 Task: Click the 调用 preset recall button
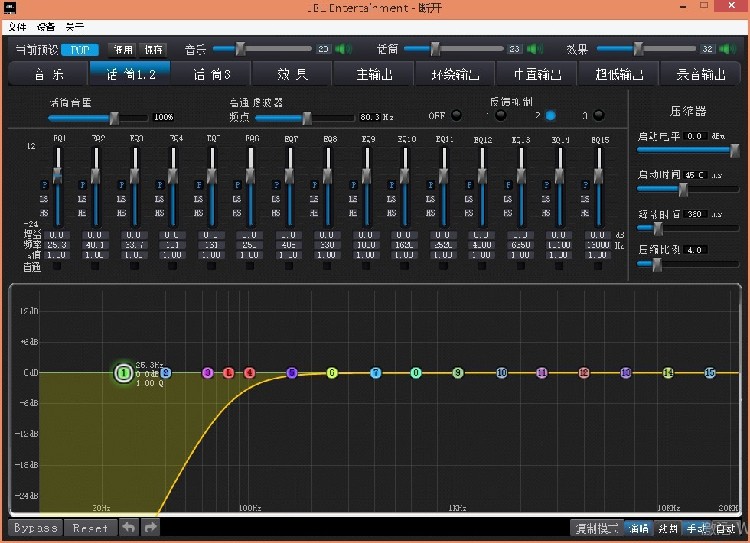(123, 49)
